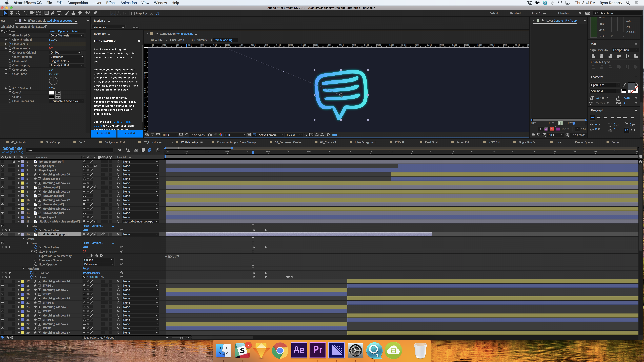Open the Graph Editor in the timeline

(158, 150)
